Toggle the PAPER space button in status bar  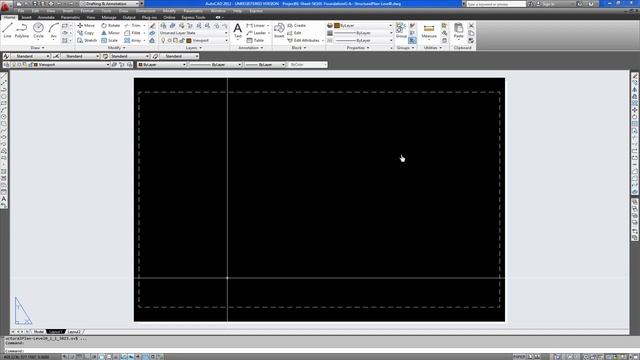point(518,357)
